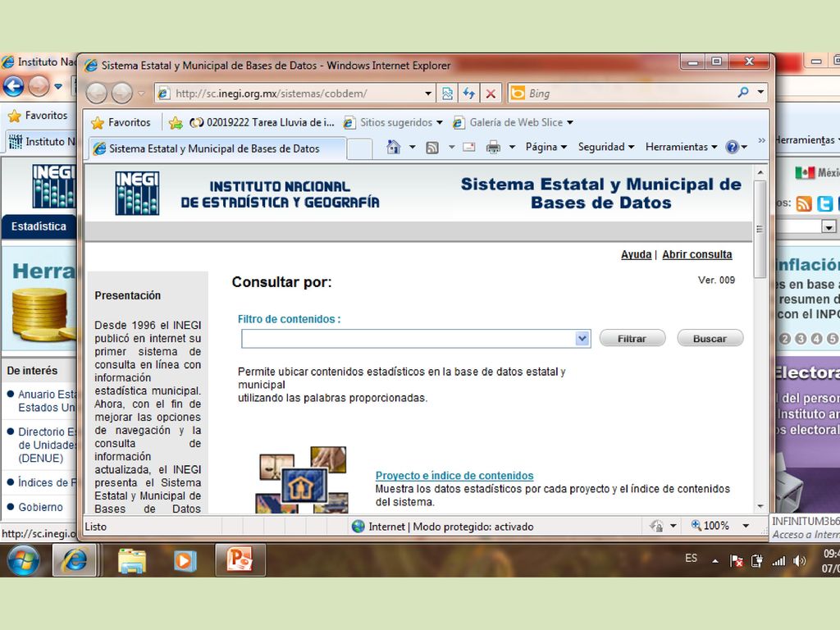Open the 02019222 Tarea Lluvia favorite
The width and height of the screenshot is (840, 630).
pyautogui.click(x=262, y=123)
